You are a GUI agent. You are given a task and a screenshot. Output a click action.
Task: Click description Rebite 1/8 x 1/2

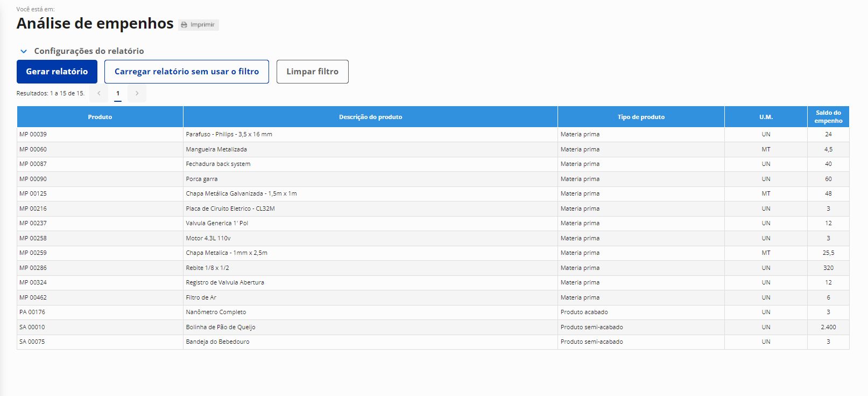[207, 268]
